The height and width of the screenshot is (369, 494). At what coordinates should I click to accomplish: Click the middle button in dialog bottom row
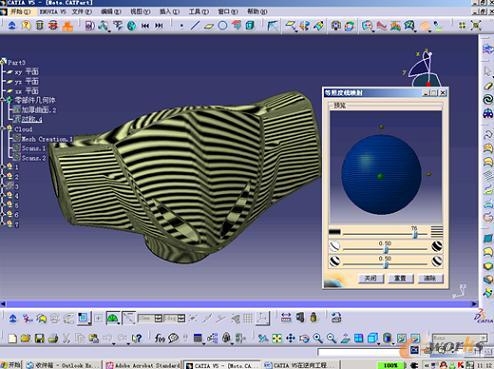400,278
